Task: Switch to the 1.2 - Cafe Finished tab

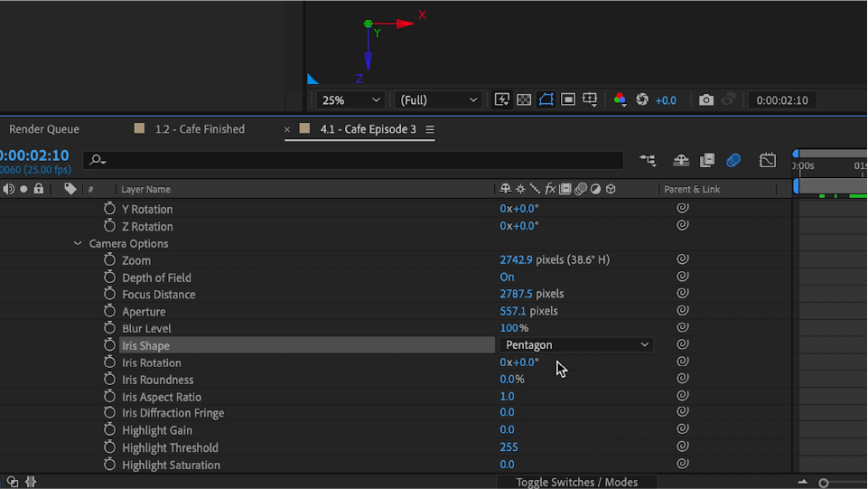Action: click(x=199, y=129)
